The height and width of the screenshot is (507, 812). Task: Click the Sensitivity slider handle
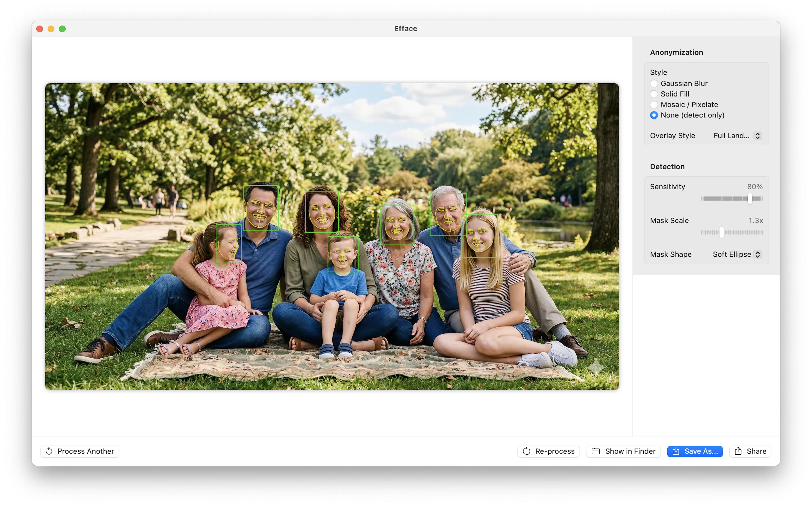[x=750, y=199]
